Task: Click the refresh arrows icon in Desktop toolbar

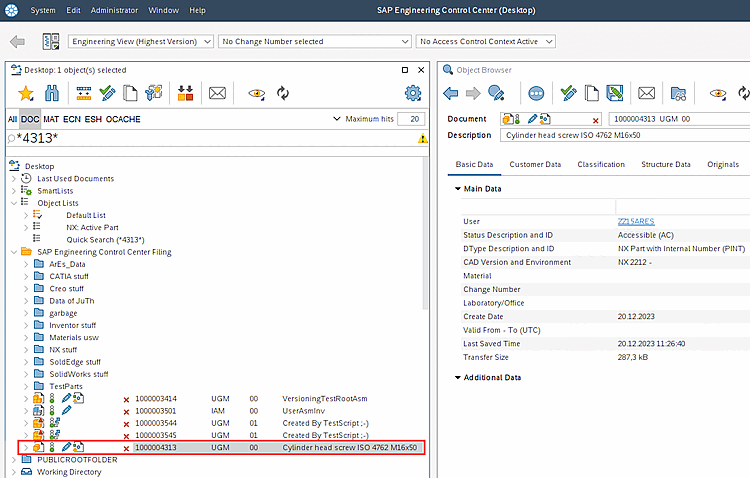Action: tap(283, 93)
